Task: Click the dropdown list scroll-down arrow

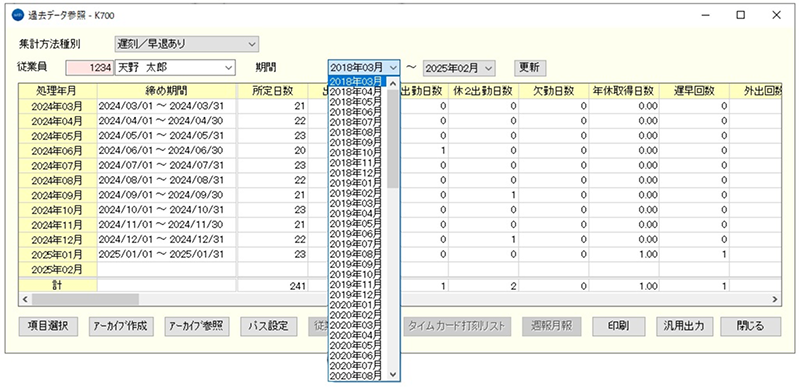Action: click(x=392, y=374)
